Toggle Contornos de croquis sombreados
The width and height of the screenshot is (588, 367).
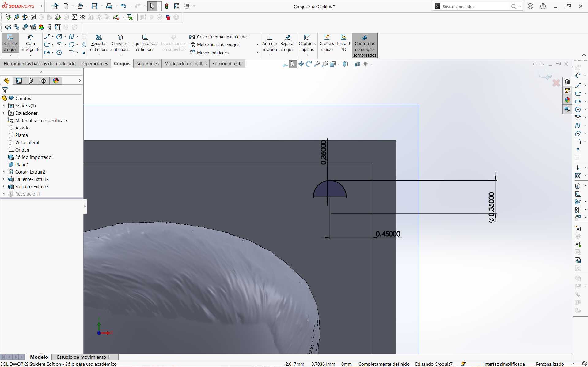tap(365, 46)
